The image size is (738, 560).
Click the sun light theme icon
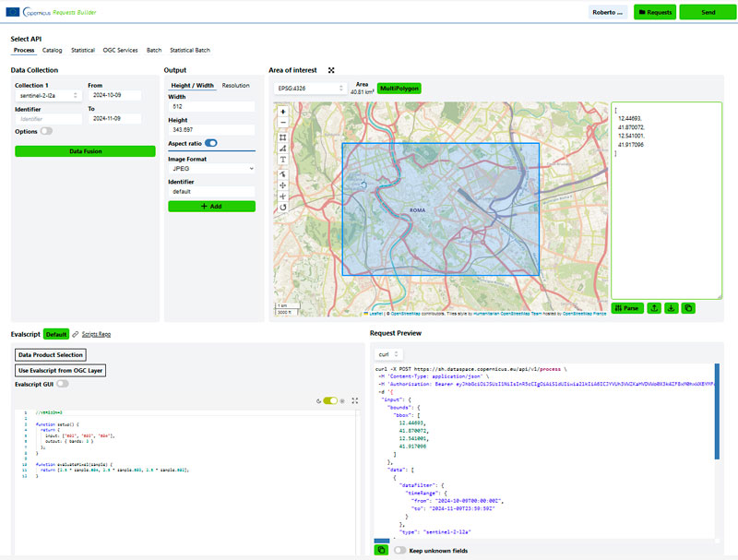[342, 401]
